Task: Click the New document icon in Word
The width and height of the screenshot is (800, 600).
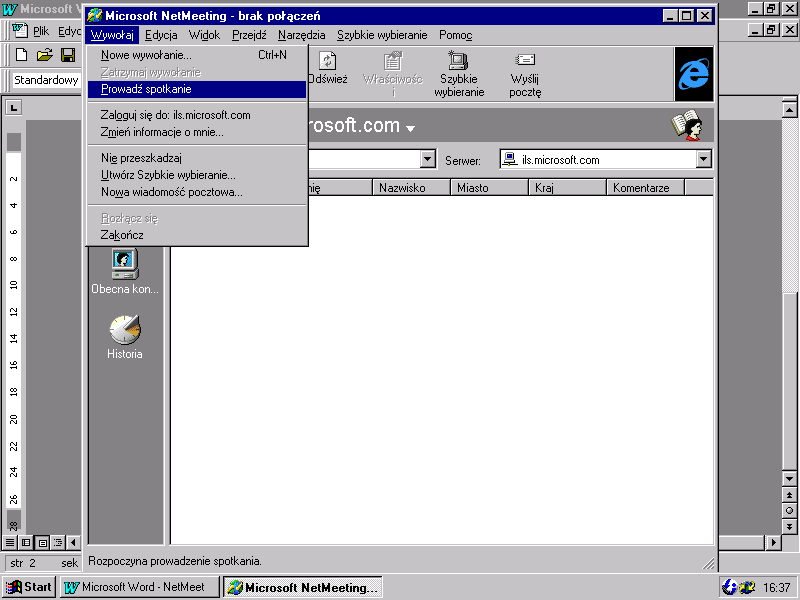Action: click(21, 55)
